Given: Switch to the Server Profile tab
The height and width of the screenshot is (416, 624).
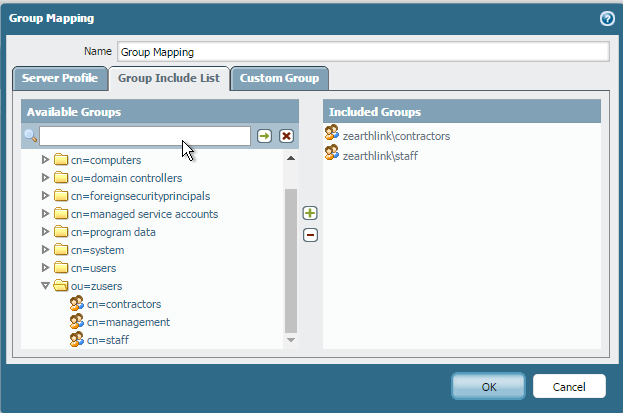Looking at the screenshot, I should 60,78.
